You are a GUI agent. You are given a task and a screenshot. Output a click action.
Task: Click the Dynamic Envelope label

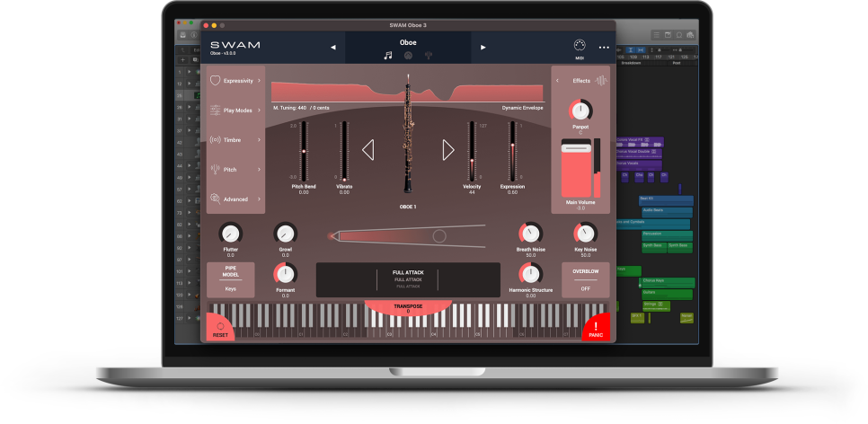pyautogui.click(x=522, y=108)
